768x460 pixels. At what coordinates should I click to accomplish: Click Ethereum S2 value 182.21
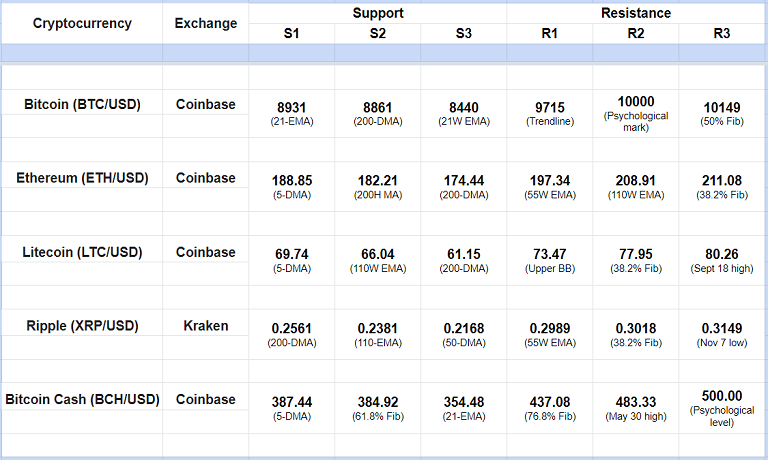click(x=377, y=180)
